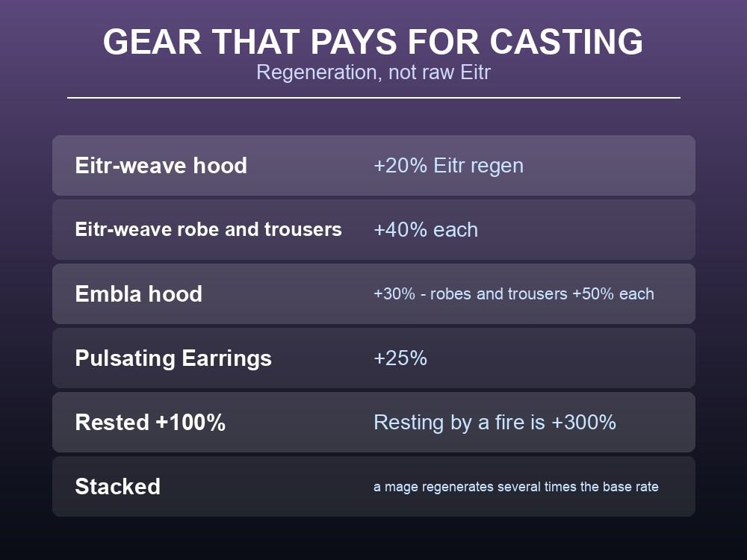Select '+30% - robes and trousers +50% each'

click(x=514, y=293)
